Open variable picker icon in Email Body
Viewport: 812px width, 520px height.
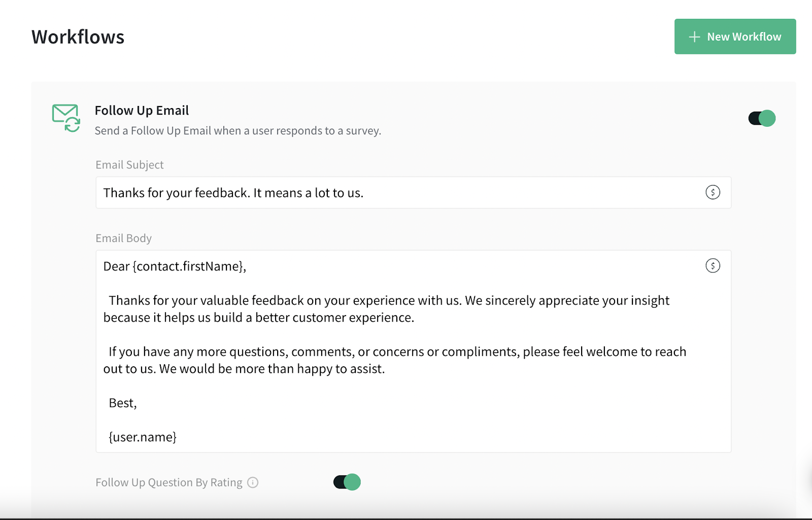click(713, 266)
